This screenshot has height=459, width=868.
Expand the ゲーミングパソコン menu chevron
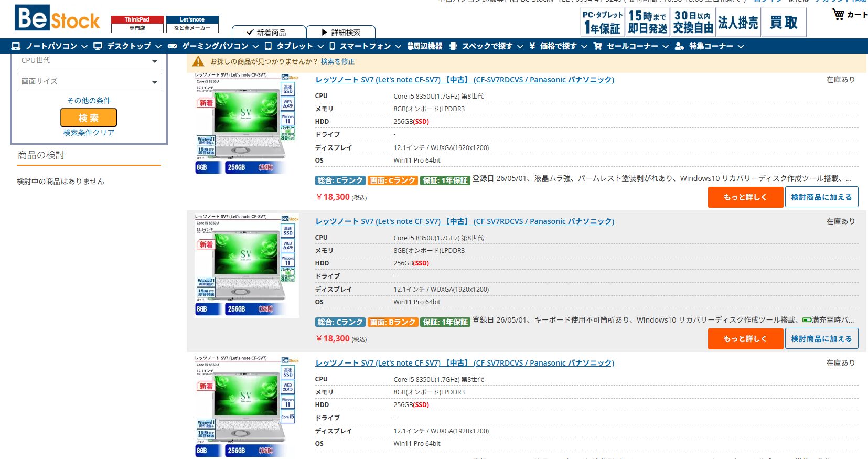tap(255, 47)
